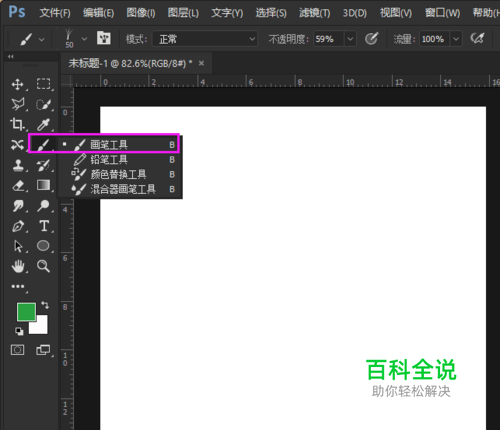Click the opacity field showing 59%
Image resolution: width=500 pixels, height=430 pixels.
pos(329,39)
